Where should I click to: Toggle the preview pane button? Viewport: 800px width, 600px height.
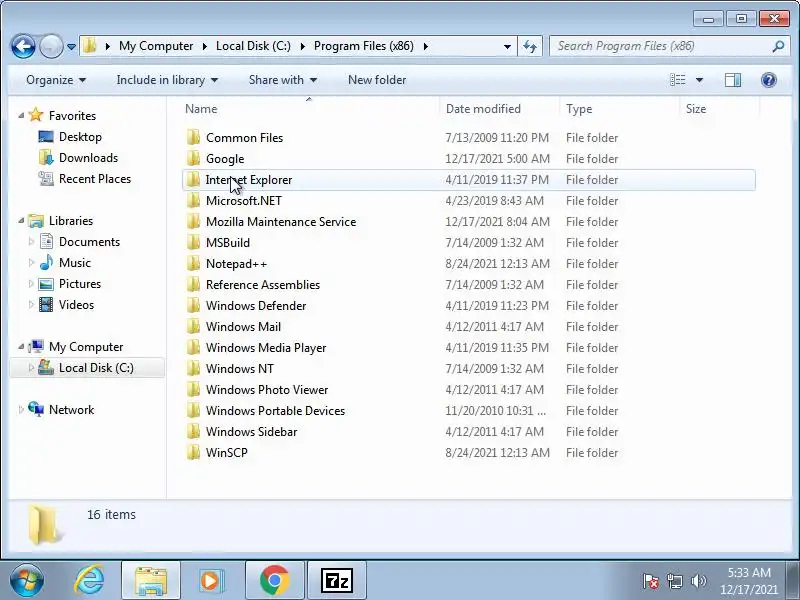tap(733, 80)
